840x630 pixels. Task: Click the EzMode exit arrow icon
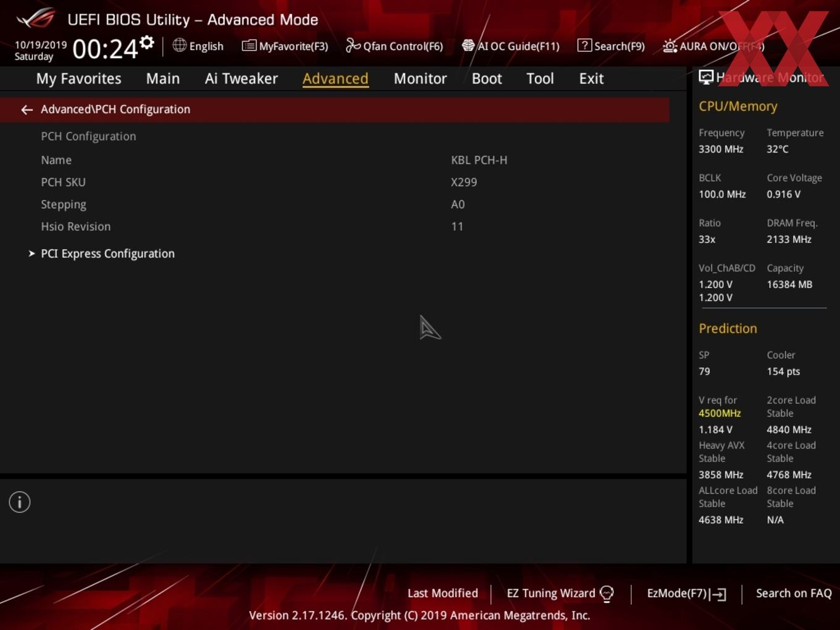coord(718,594)
